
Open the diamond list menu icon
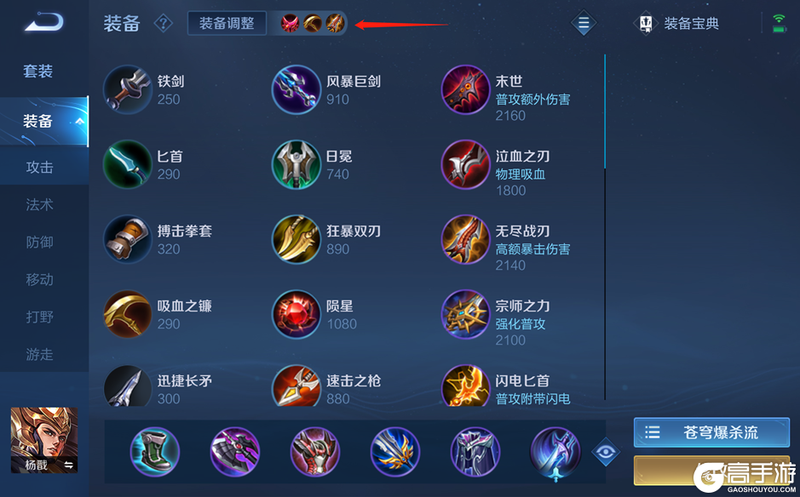coord(584,23)
